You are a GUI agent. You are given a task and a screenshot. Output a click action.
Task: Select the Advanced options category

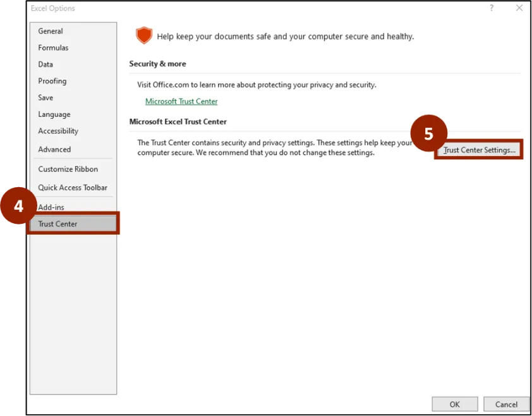(x=54, y=149)
